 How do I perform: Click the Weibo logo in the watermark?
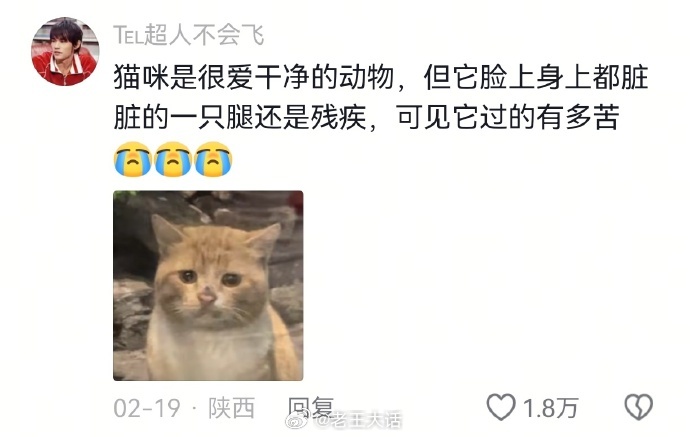click(298, 420)
